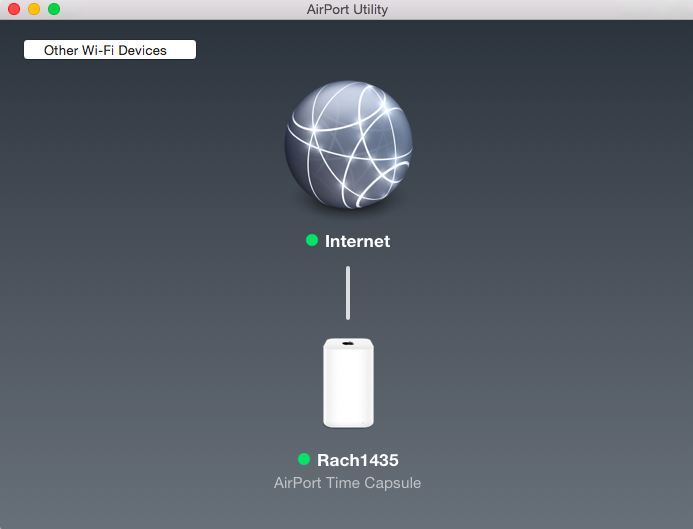This screenshot has width=693, height=529.
Task: Minimize the window with the yellow button
Action: [34, 9]
